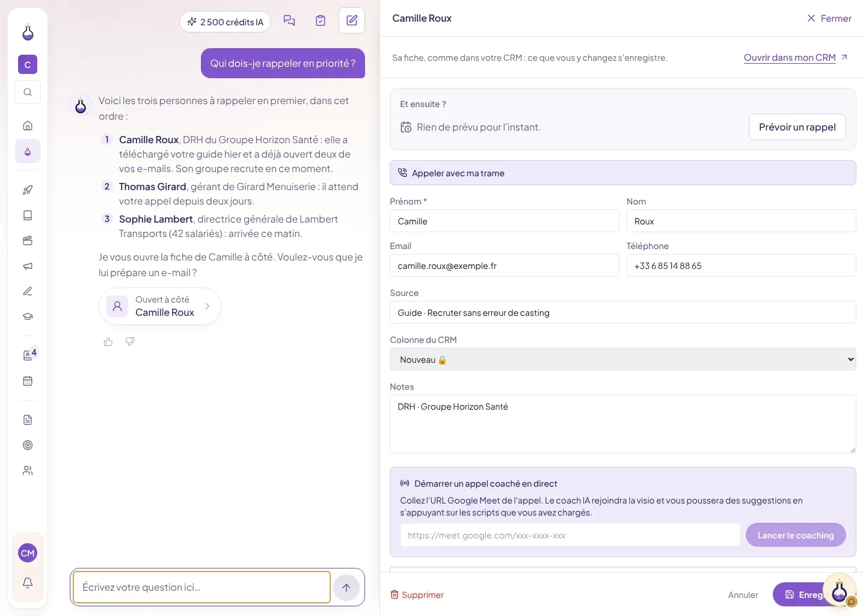Open the CM user avatar
Viewport: 866px width, 616px height.
pos(28,553)
